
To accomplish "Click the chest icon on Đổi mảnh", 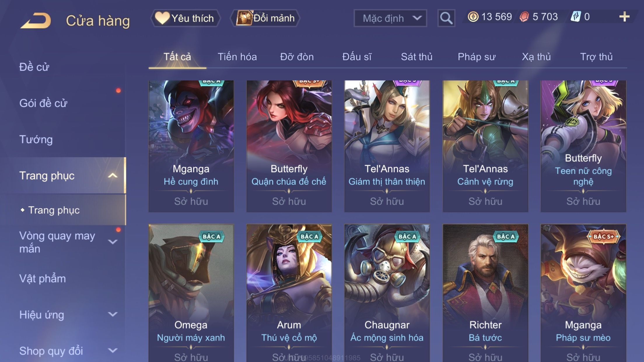I will [x=244, y=18].
